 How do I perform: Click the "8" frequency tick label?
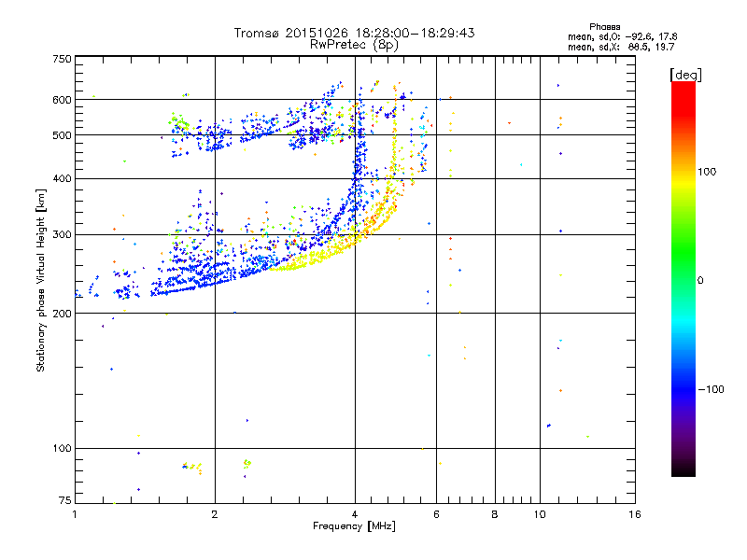coord(495,514)
